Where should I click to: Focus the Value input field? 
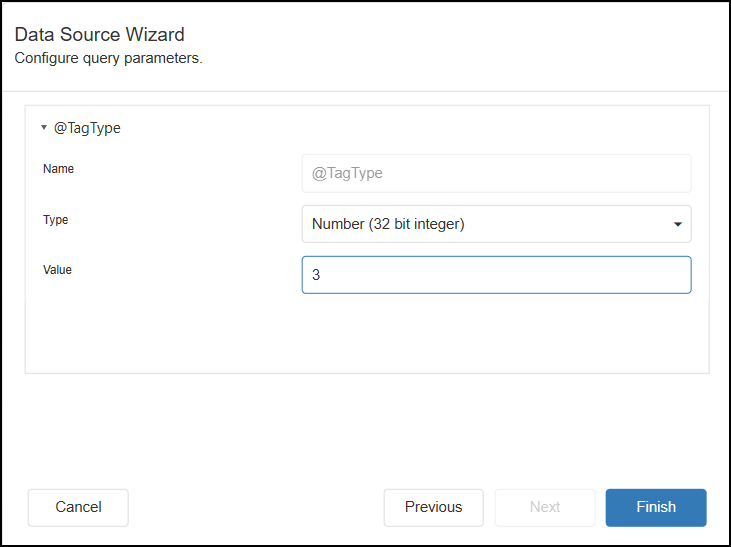point(496,275)
